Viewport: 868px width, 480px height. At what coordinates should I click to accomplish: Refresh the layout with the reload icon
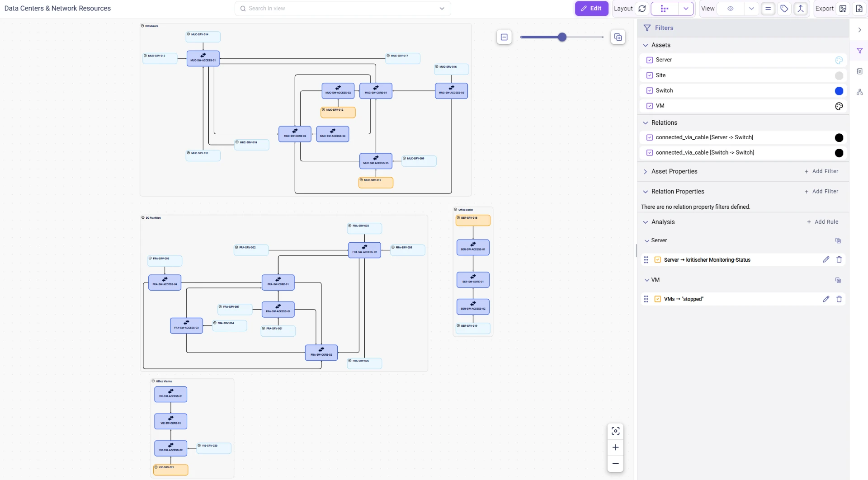(642, 9)
